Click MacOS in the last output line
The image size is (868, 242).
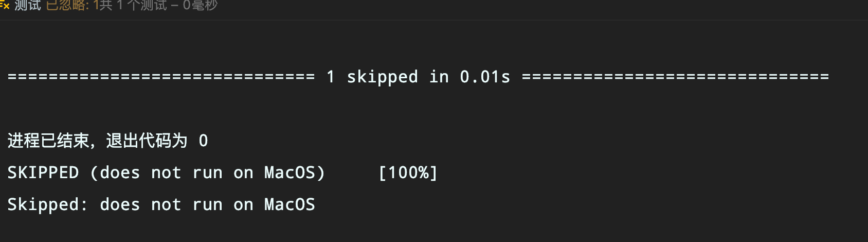point(290,204)
